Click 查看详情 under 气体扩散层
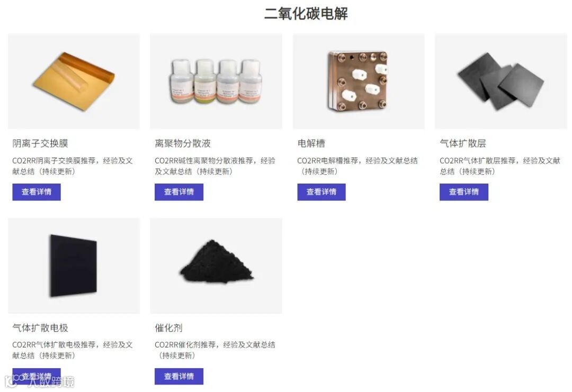This screenshot has height=392, width=572. 463,192
